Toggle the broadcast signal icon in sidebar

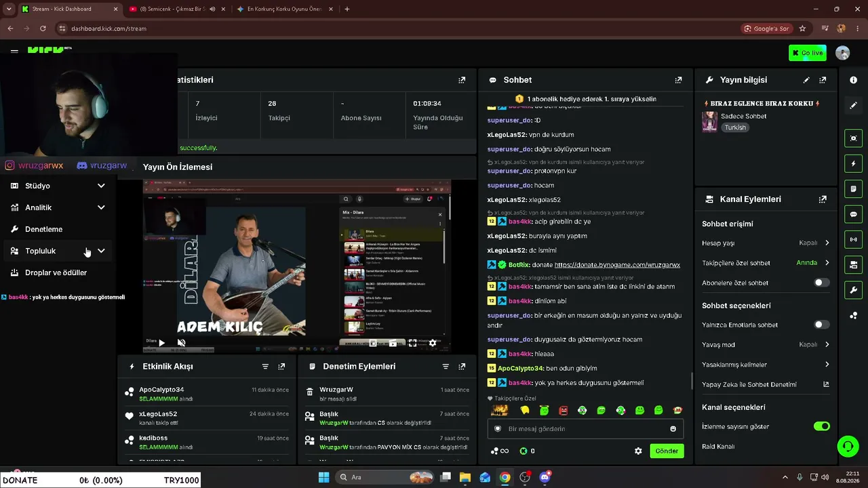tap(853, 239)
